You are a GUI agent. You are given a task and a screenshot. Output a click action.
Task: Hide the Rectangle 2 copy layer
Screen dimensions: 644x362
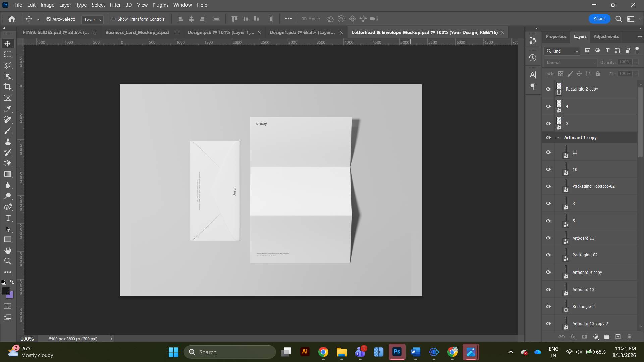pyautogui.click(x=548, y=89)
